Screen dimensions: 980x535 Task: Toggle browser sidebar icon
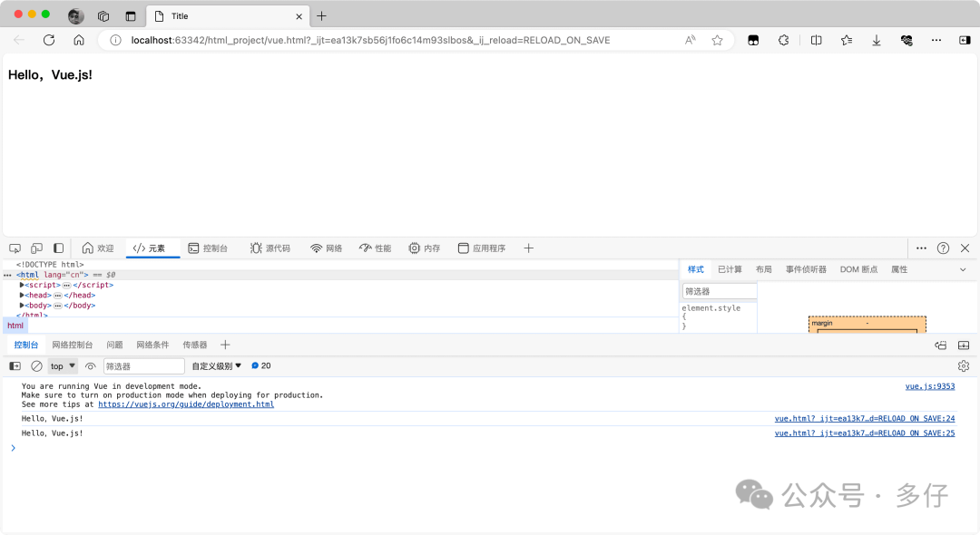click(x=965, y=40)
